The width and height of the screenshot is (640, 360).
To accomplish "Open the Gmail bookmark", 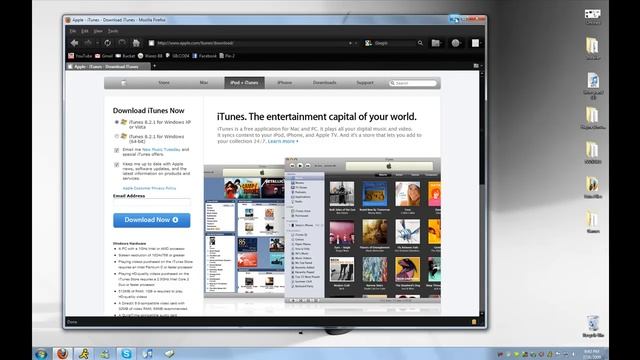I will click(104, 56).
